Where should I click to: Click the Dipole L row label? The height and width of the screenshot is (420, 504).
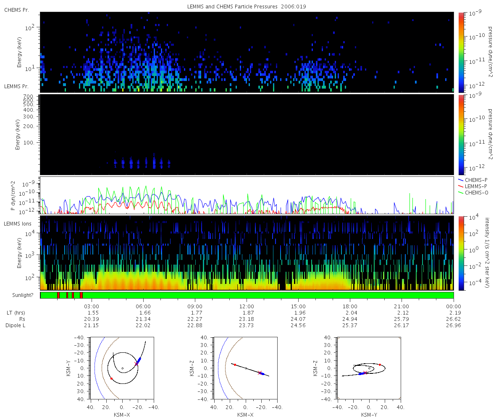[x=17, y=325]
